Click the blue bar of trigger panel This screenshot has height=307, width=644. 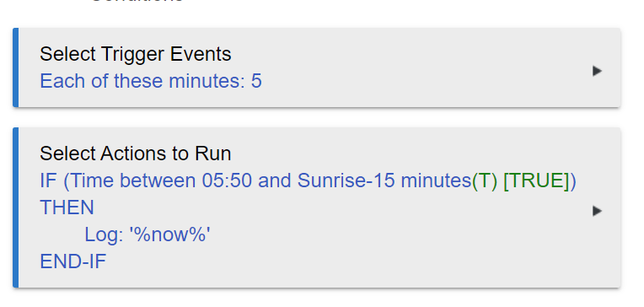[16, 67]
